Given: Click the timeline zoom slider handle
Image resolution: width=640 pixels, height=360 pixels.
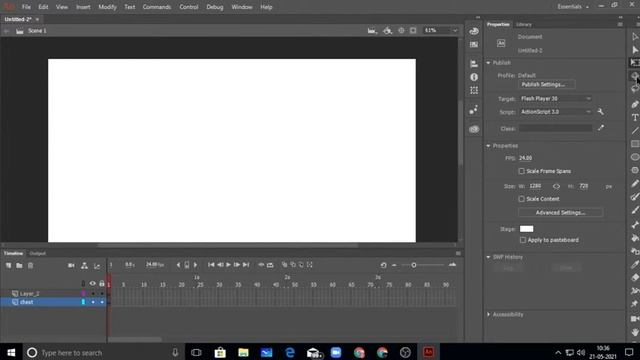Looking at the screenshot, I should tap(414, 265).
